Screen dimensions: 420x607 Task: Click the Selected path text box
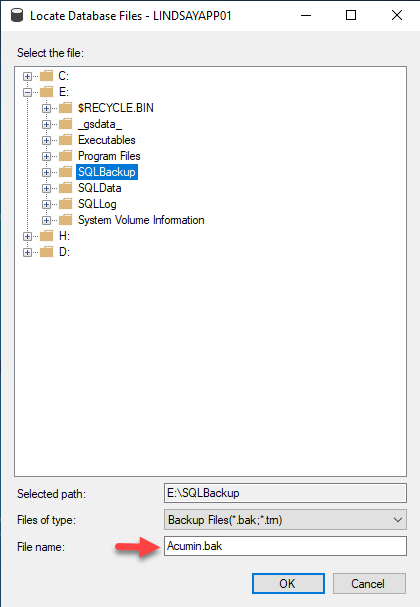(285, 493)
